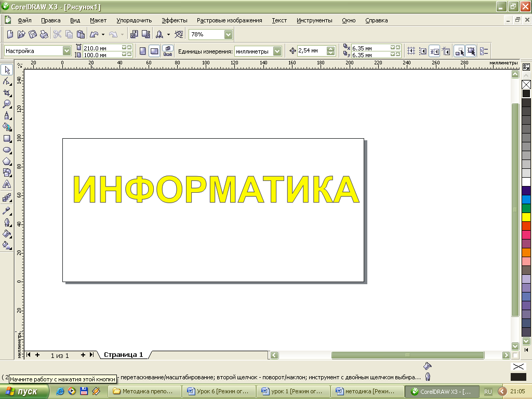Open the application launcher rocket icon

(159, 34)
